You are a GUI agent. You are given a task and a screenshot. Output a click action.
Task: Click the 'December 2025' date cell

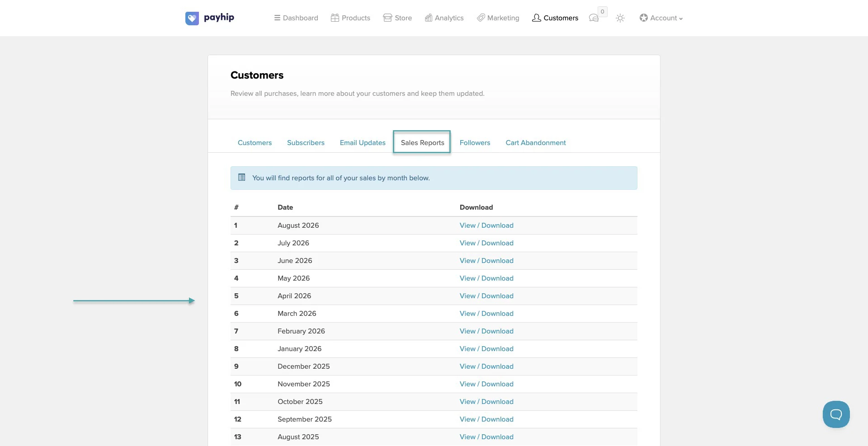pyautogui.click(x=304, y=366)
